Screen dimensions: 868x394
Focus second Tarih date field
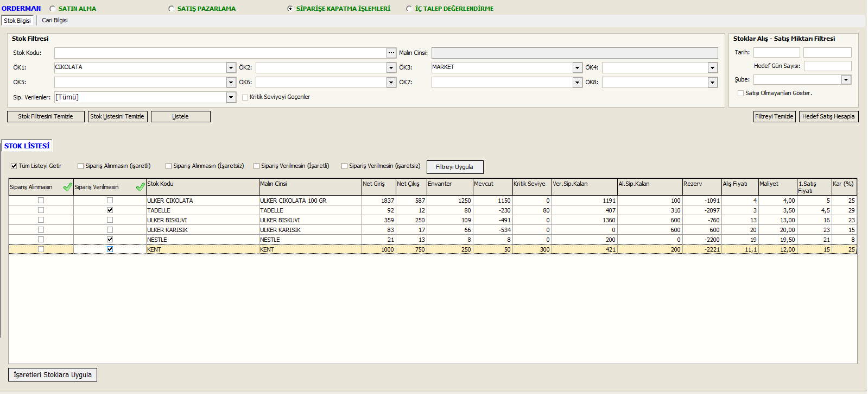point(828,52)
